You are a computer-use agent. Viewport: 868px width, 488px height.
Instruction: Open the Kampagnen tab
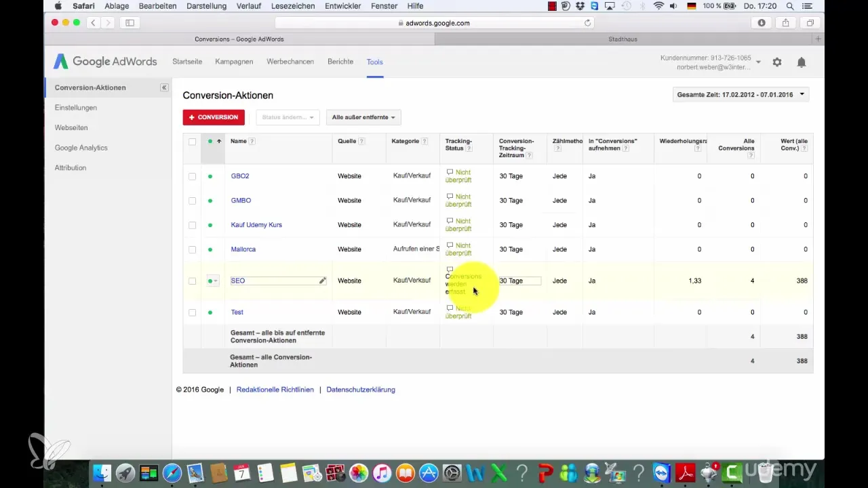pyautogui.click(x=234, y=62)
